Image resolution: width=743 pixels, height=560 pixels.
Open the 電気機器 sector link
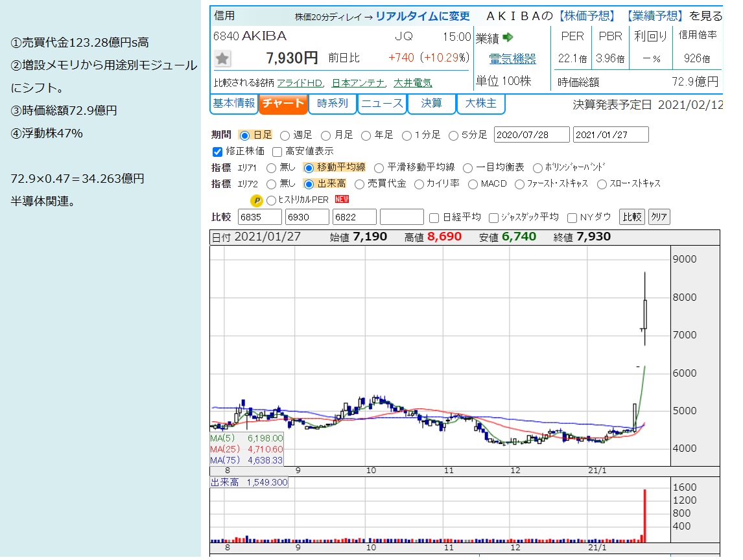pyautogui.click(x=512, y=59)
